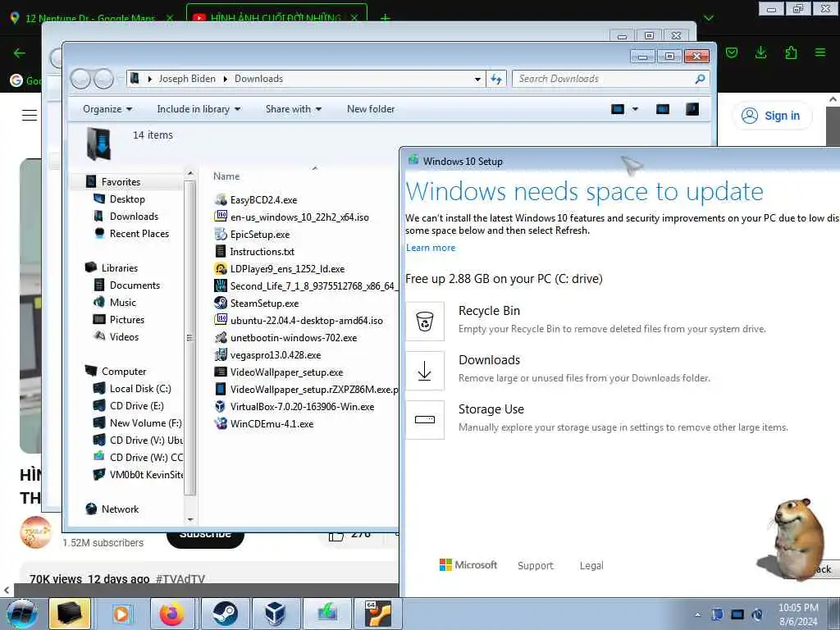This screenshot has height=630, width=840.
Task: Switch to the YouTube video browser tab
Action: (x=276, y=18)
